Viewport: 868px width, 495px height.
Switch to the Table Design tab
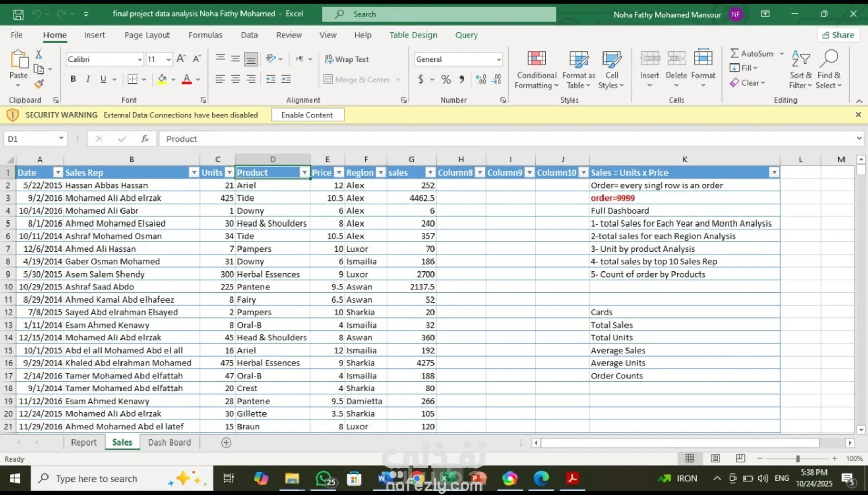pyautogui.click(x=413, y=35)
